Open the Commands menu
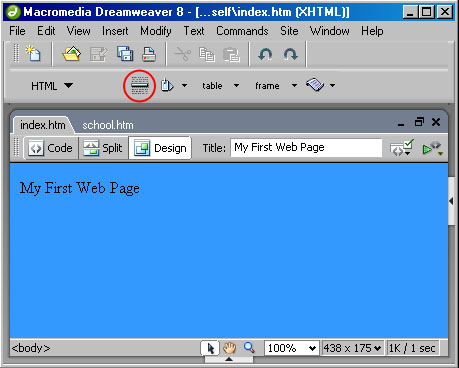Image resolution: width=459 pixels, height=368 pixels. coord(242,31)
